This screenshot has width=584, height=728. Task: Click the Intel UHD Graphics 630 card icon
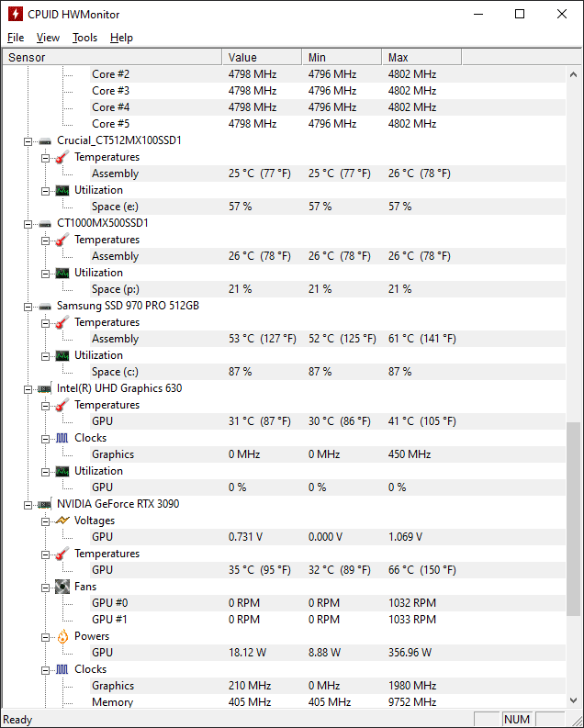[45, 389]
